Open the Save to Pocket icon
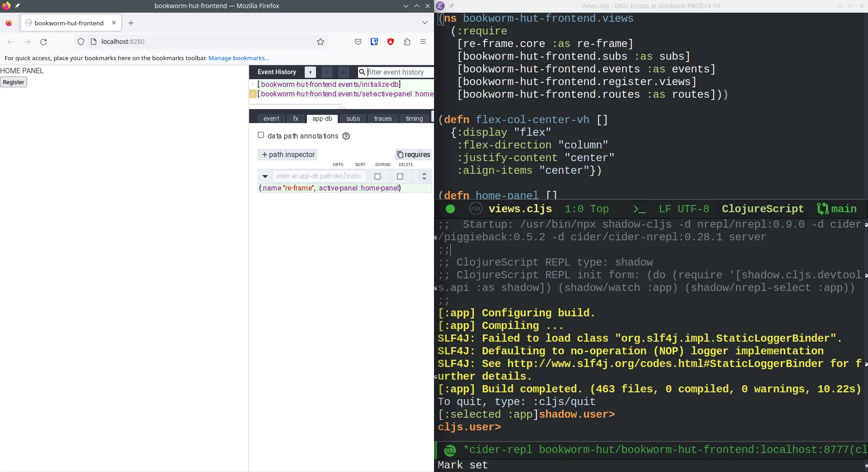This screenshot has width=868, height=472. tap(358, 42)
